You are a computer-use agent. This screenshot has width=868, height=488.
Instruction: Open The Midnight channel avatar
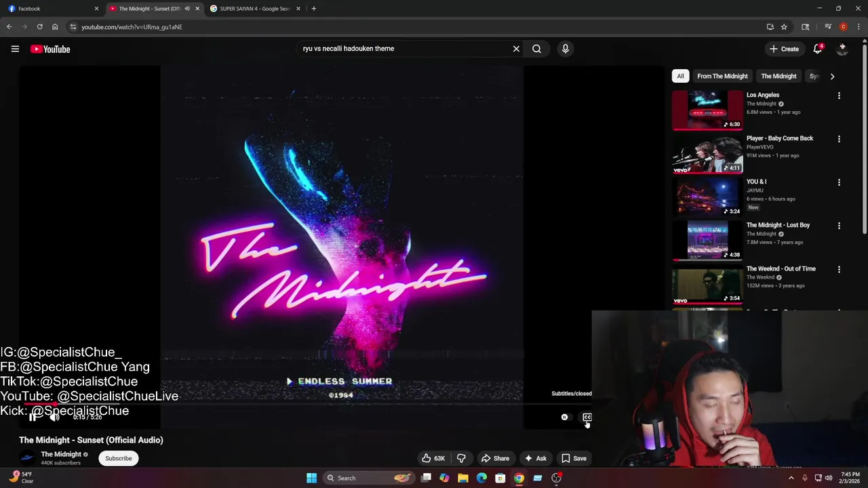(27, 458)
